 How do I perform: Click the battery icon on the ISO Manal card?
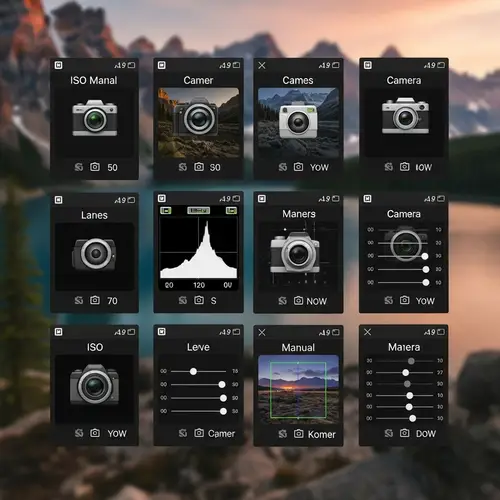pos(132,65)
